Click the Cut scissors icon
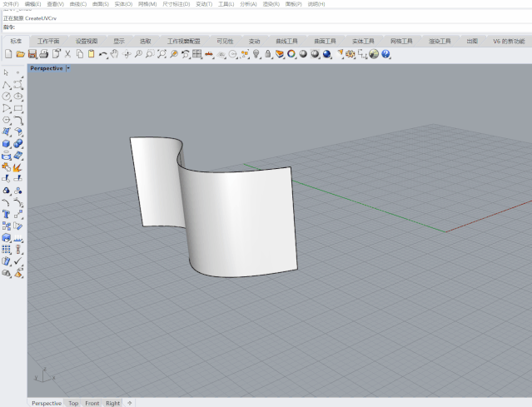The width and height of the screenshot is (532, 407). click(x=67, y=54)
